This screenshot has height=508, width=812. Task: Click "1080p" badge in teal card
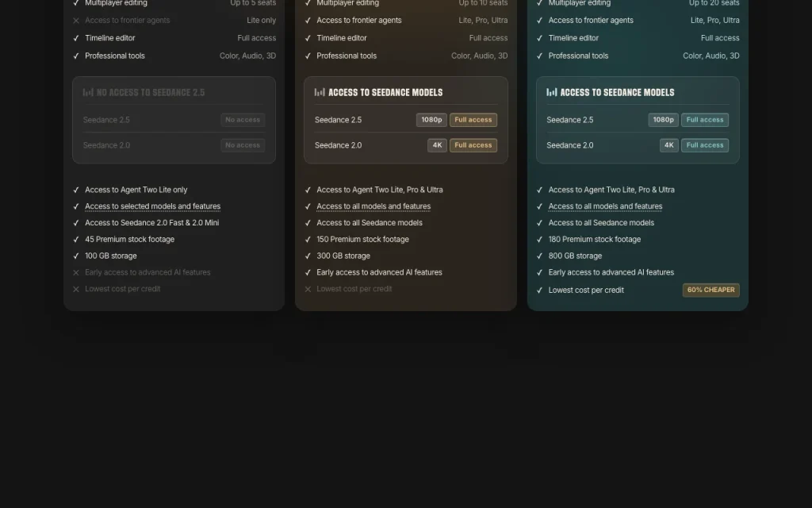[x=664, y=120]
